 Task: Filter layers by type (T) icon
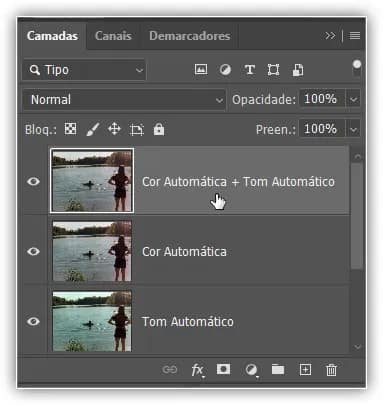[250, 70]
